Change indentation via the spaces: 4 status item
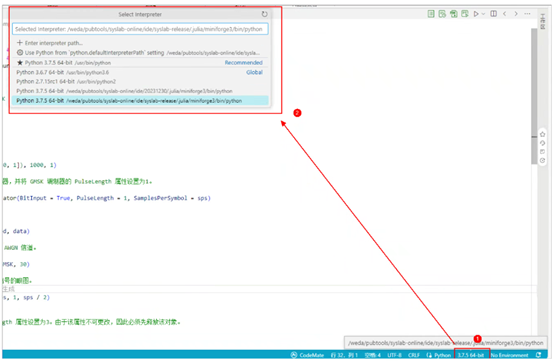 (x=372, y=355)
